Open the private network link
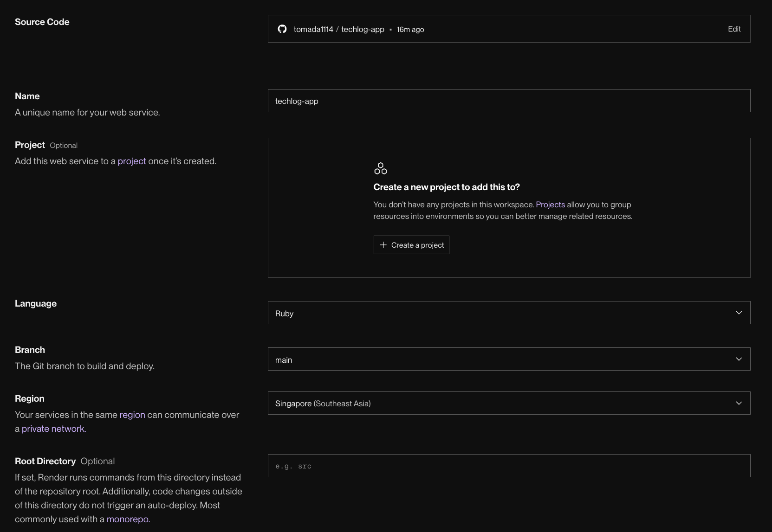 click(x=53, y=429)
